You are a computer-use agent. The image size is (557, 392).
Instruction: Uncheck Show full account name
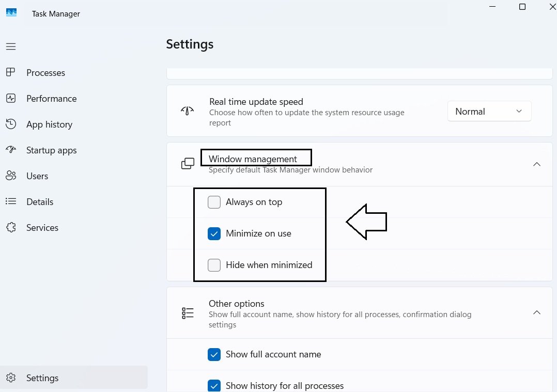(x=214, y=354)
